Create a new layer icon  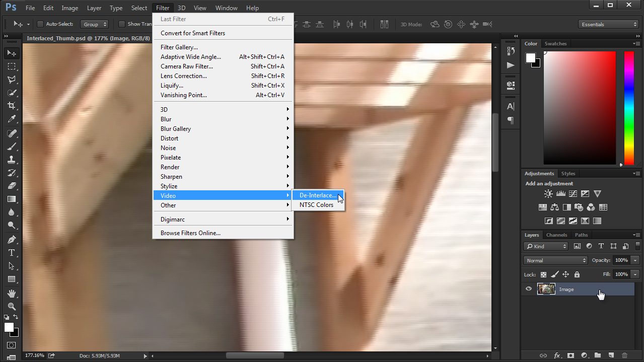(611, 355)
